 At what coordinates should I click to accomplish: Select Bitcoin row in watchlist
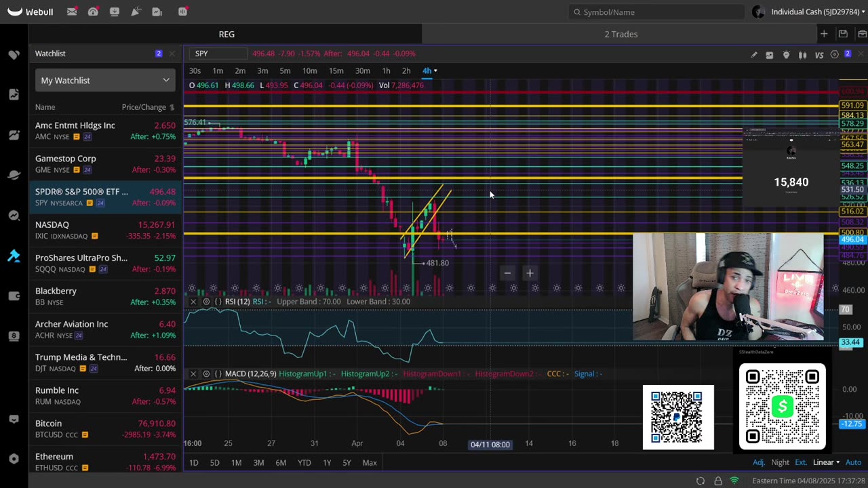coord(105,428)
